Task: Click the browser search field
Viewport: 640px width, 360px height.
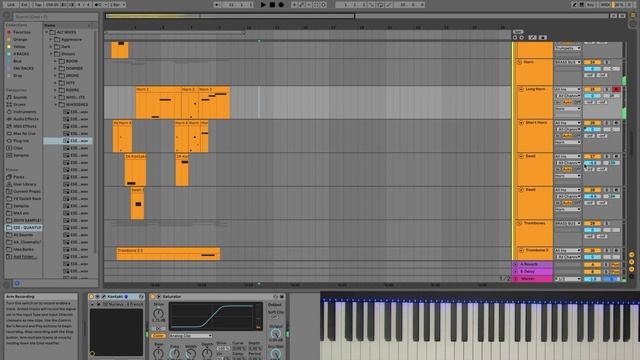Action: [x=55, y=17]
